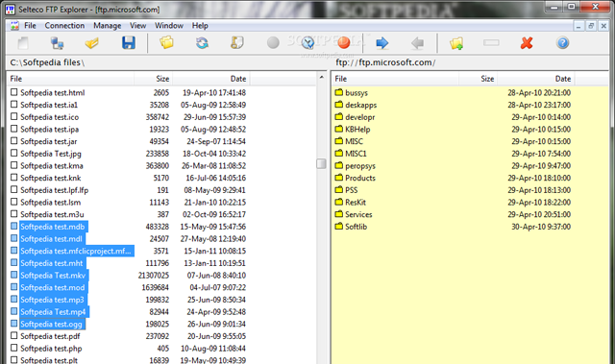Select the Softpedia test.lpf.lfp file

[54, 190]
